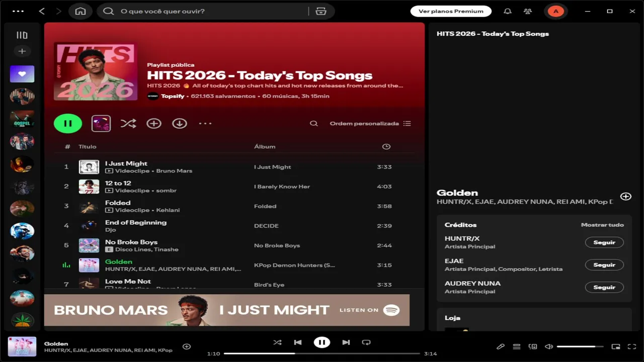The width and height of the screenshot is (644, 362).
Task: Click the 'Título' column header
Action: click(87, 146)
